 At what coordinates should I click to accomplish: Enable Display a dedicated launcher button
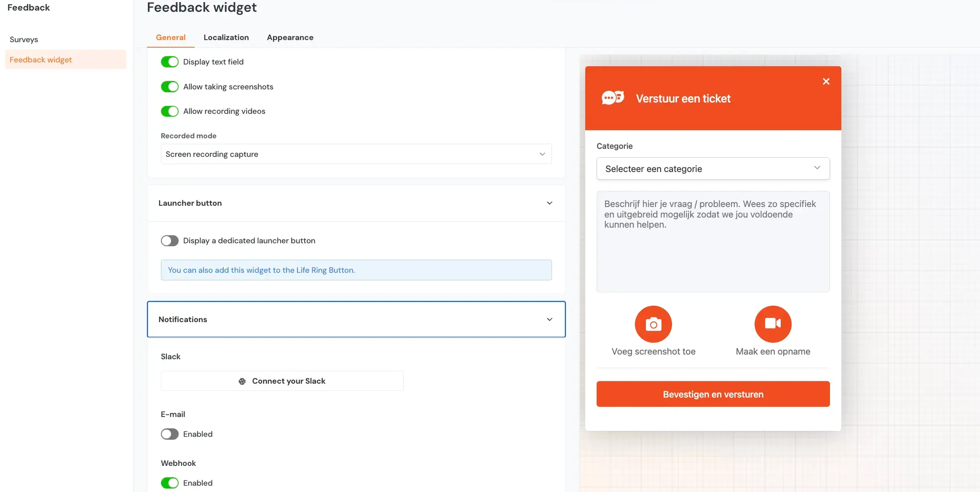click(170, 240)
